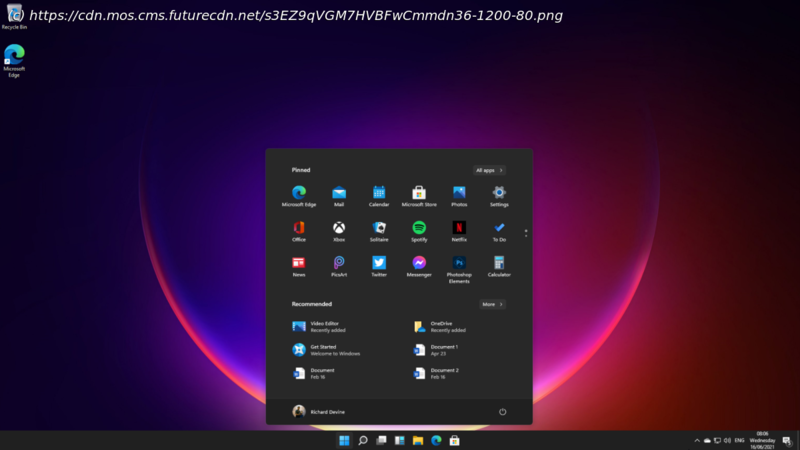Open the Xbox app
This screenshot has height=450, width=800.
(x=339, y=228)
